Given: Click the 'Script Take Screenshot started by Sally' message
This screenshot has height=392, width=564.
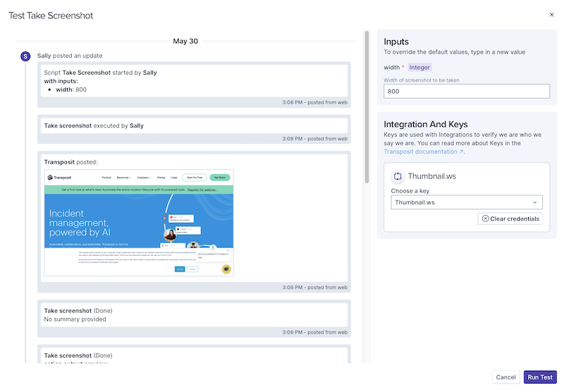Looking at the screenshot, I should [100, 73].
